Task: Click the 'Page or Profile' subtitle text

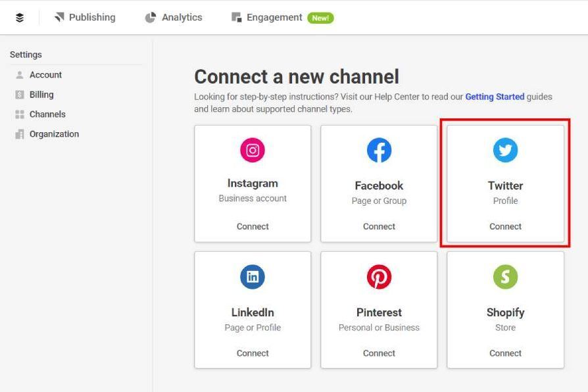Action: coord(253,328)
